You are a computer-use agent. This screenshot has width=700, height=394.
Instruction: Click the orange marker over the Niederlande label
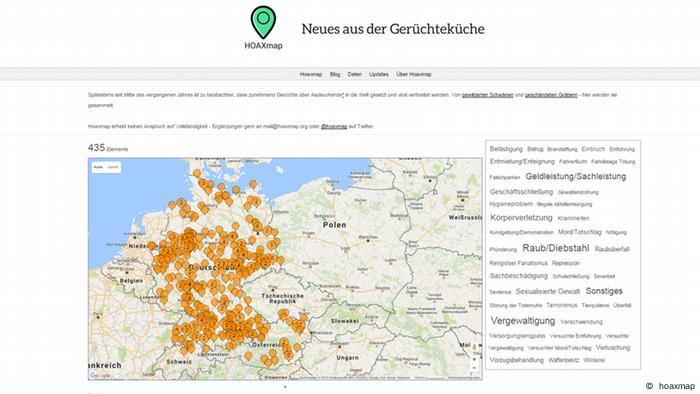coord(151,245)
